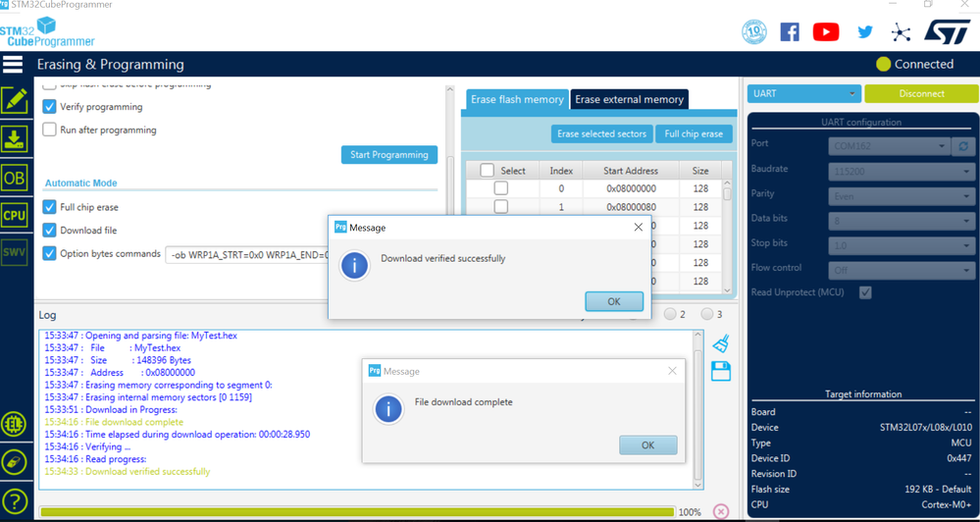
Task: Close the File download complete dialog
Action: pyautogui.click(x=672, y=371)
